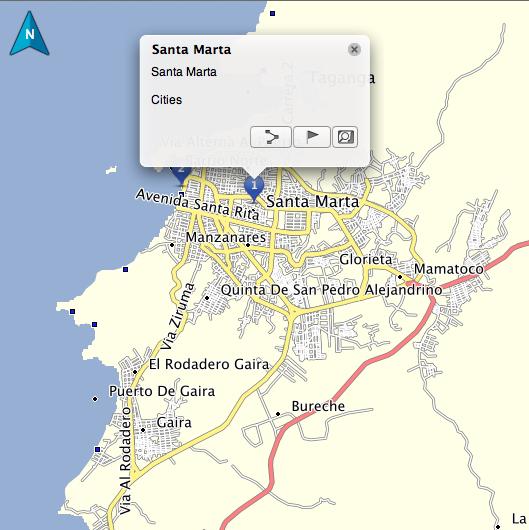This screenshot has width=529, height=530.
Task: Close the Santa Marta info popup
Action: tap(354, 50)
